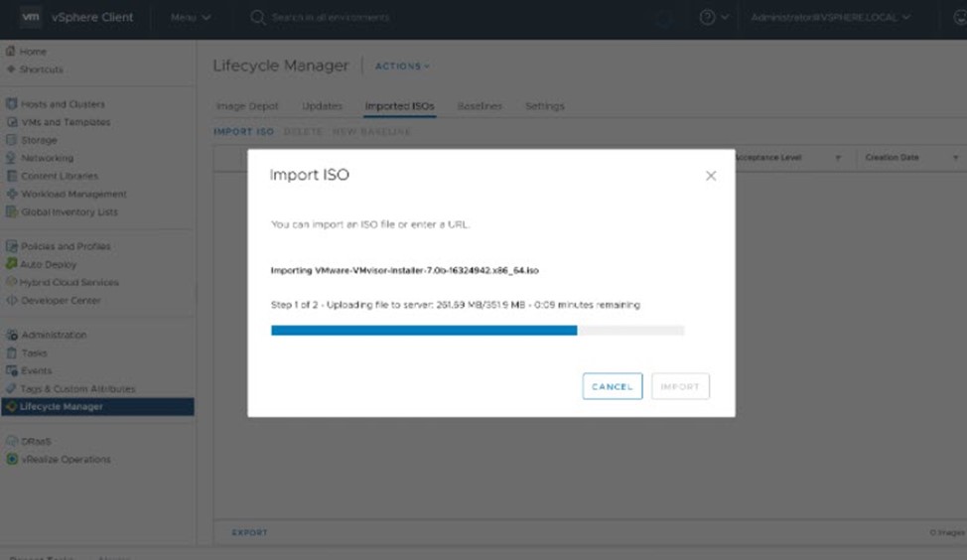The width and height of the screenshot is (967, 560).
Task: Click the Acceptance Level column header
Action: click(768, 158)
